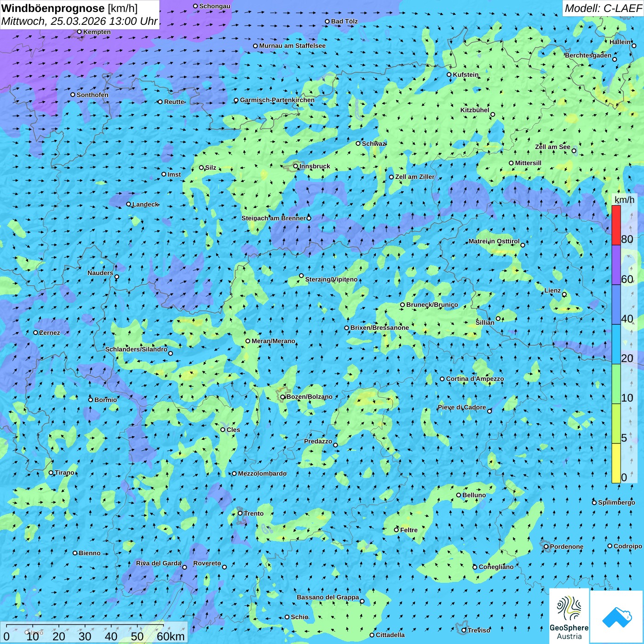Click the Rovereto label
The image size is (644, 644).
pos(207,563)
